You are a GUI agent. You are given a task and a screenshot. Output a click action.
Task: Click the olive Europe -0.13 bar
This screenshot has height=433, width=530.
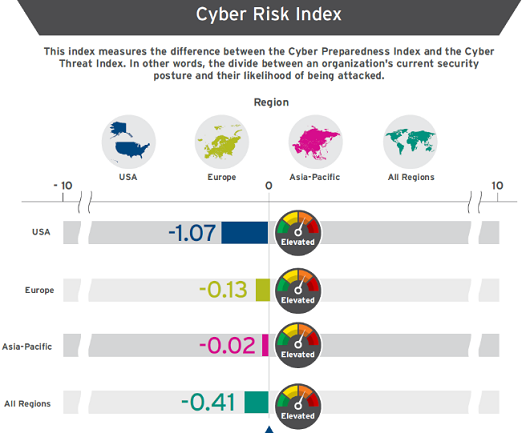[263, 290]
